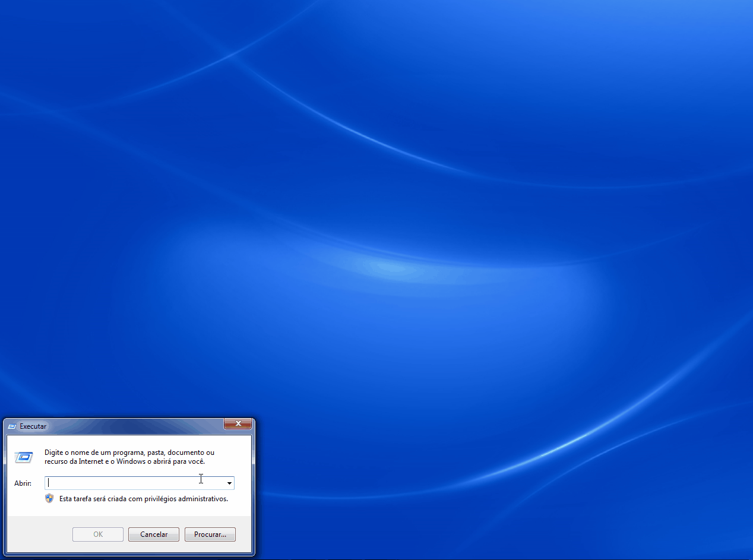Click the text 'Esta tarefa será criada com privilégios administrativos.'
The image size is (753, 560).
pyautogui.click(x=144, y=499)
